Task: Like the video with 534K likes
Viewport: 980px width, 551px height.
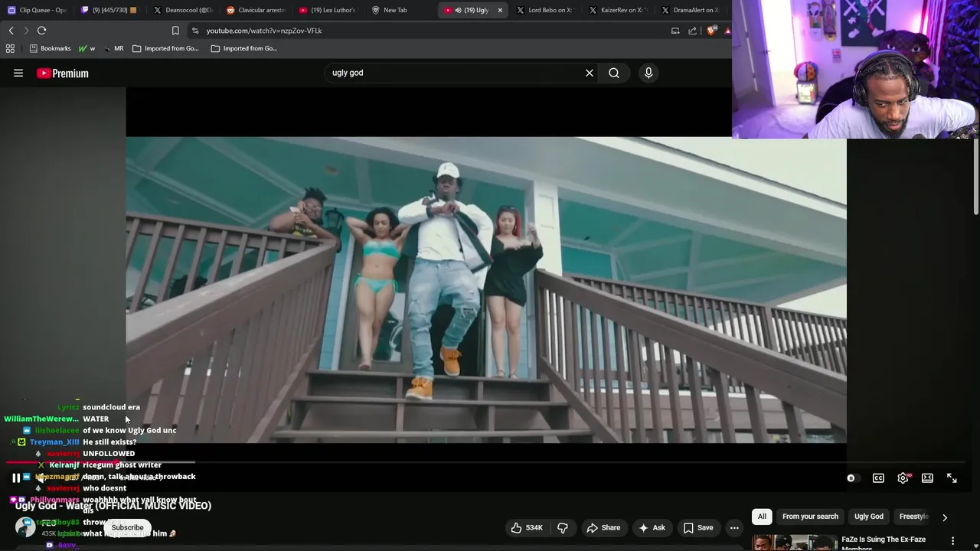Action: [527, 527]
